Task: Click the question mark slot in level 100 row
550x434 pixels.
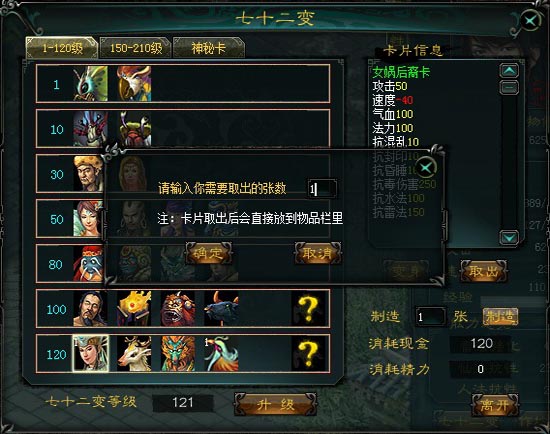Action: [x=309, y=309]
